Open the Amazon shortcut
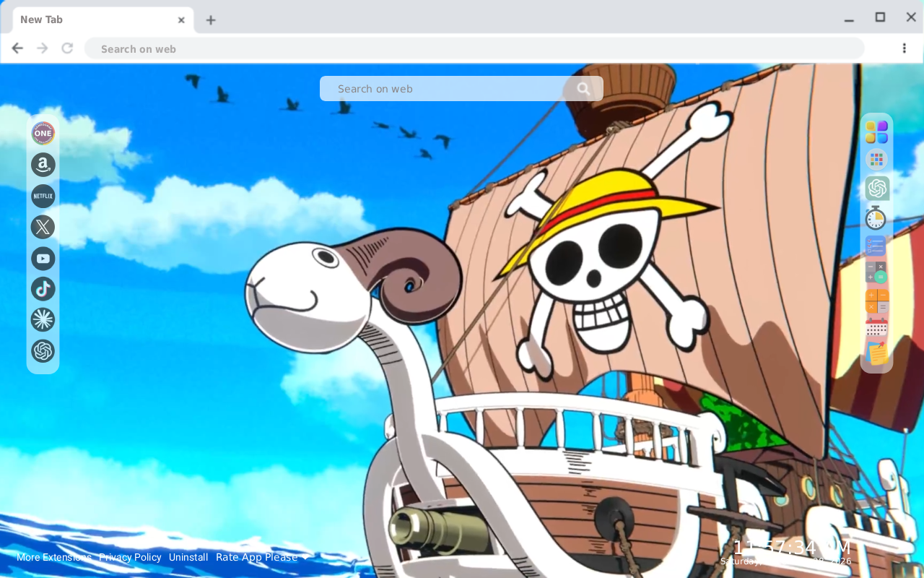The width and height of the screenshot is (924, 578). pos(43,165)
